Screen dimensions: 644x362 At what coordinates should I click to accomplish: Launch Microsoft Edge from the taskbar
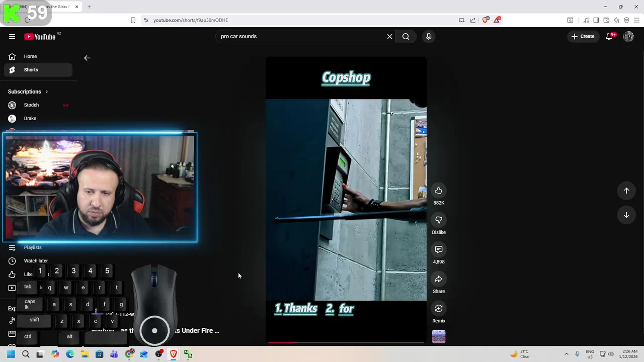pos(70,354)
